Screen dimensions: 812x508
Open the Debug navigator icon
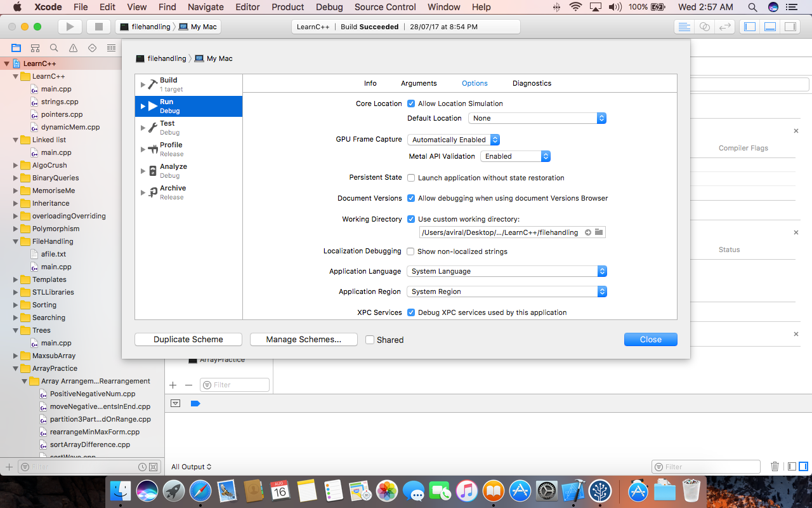[x=112, y=48]
